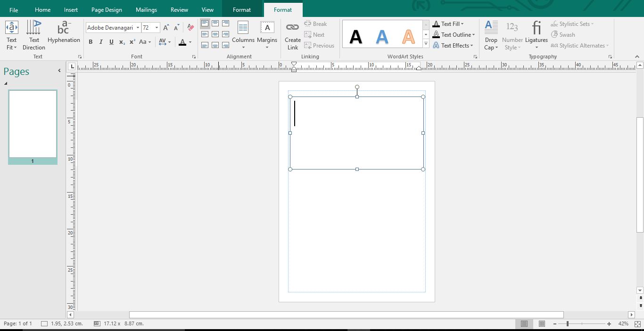Open the Text Outline dropdown

click(x=454, y=35)
